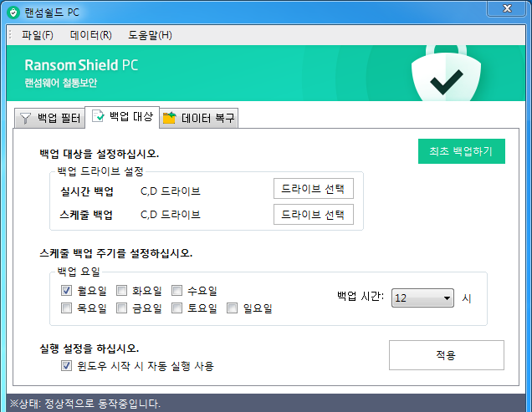Click the padlock checkmark shield graphic
532x412 pixels.
[x=446, y=74]
